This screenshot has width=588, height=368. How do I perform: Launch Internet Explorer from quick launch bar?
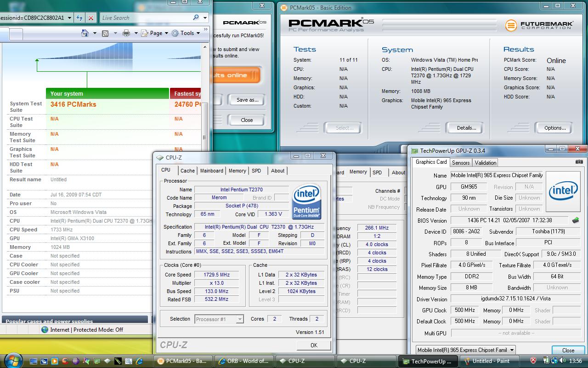[x=139, y=361]
